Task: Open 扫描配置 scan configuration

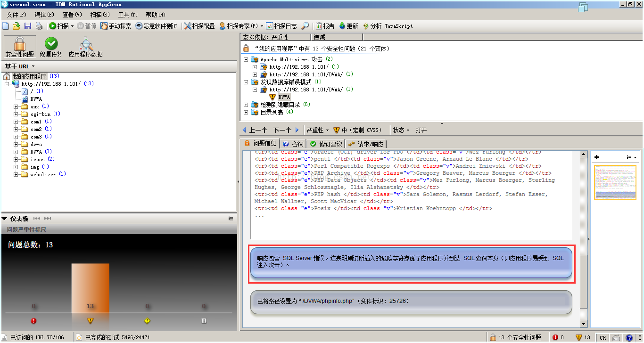Action: [199, 26]
